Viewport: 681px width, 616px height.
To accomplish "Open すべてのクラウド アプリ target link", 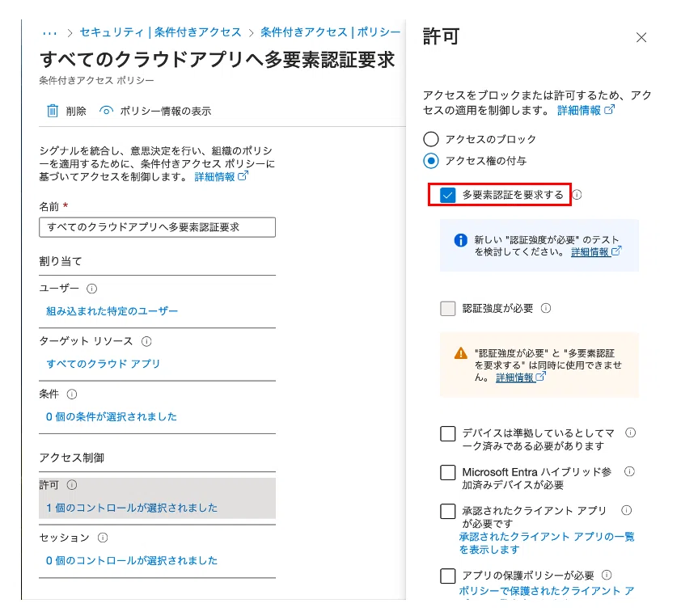I will tap(104, 364).
